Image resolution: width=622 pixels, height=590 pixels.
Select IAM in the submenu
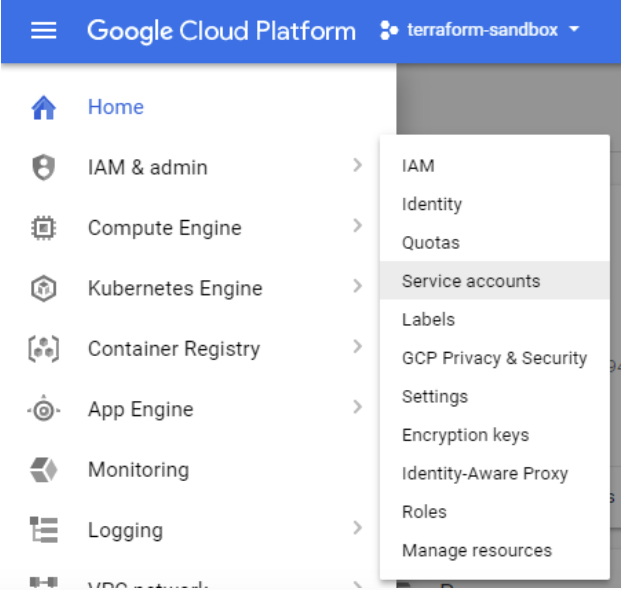[495, 166]
